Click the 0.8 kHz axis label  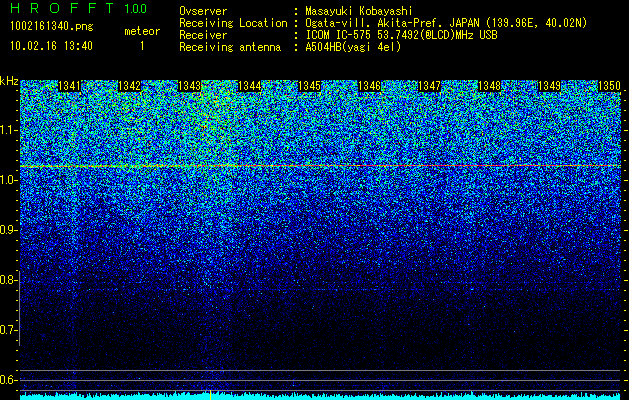coord(9,280)
